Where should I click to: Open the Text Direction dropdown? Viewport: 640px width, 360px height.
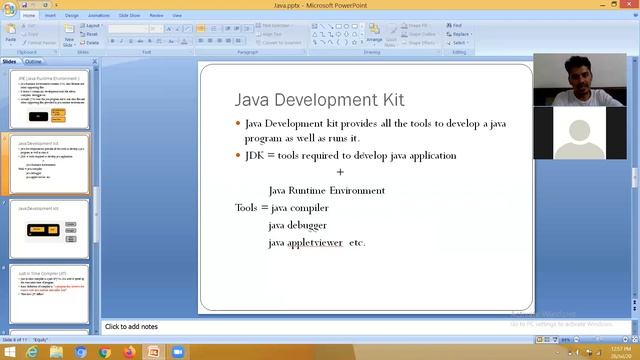tap(274, 26)
